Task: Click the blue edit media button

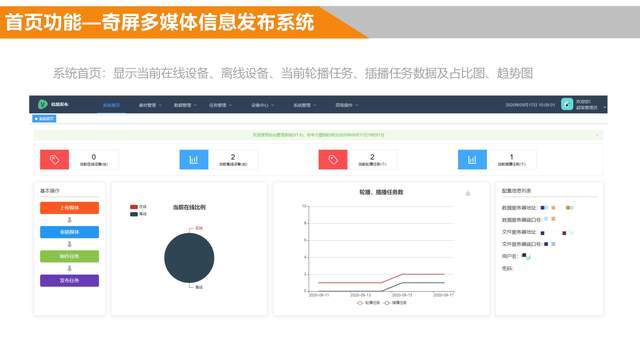Action: (69, 232)
